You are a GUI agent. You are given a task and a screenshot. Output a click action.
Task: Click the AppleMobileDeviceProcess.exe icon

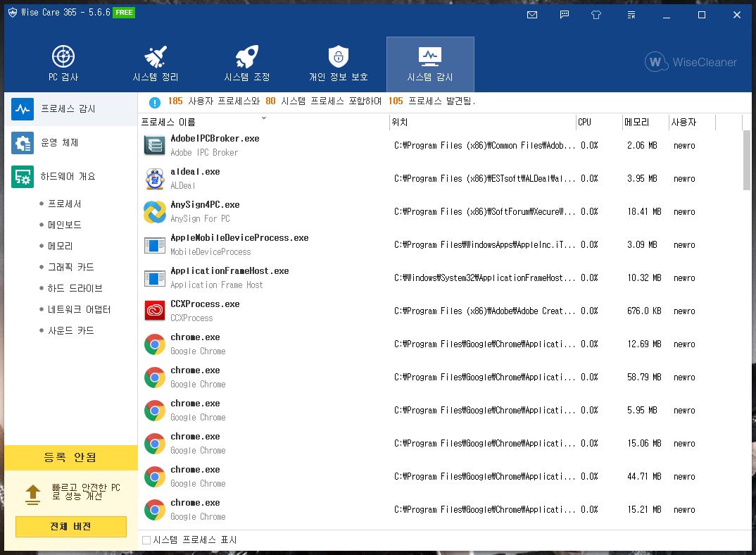click(x=155, y=245)
